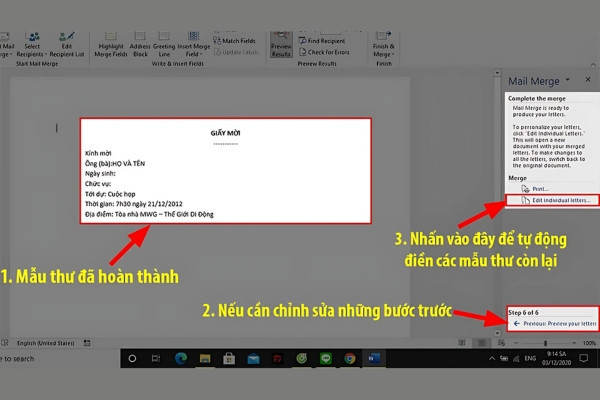
Task: Open Insert Merge Field dropdown arrow
Action: 201,54
